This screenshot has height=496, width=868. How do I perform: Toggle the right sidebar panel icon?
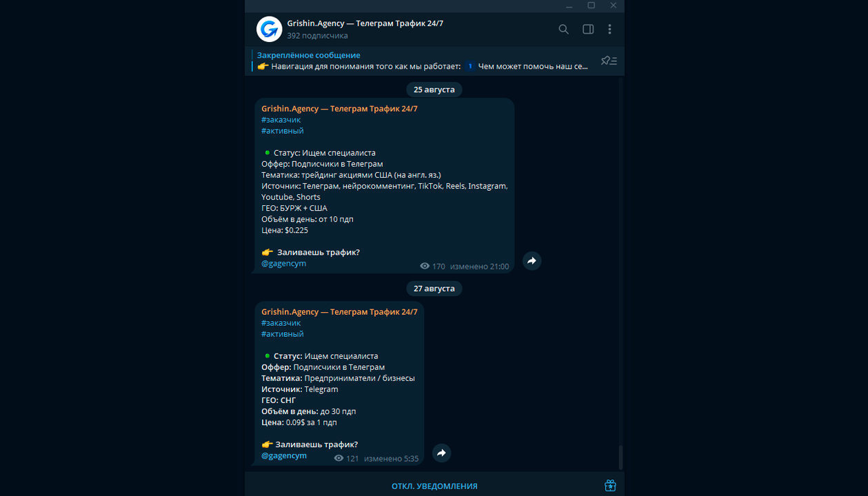pyautogui.click(x=588, y=29)
